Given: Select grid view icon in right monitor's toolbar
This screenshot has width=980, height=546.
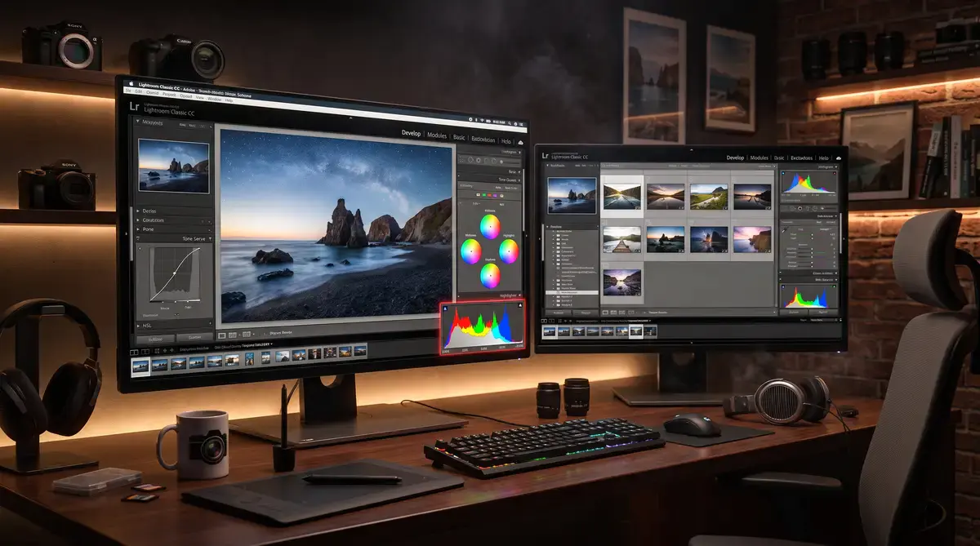Looking at the screenshot, I should [x=607, y=312].
